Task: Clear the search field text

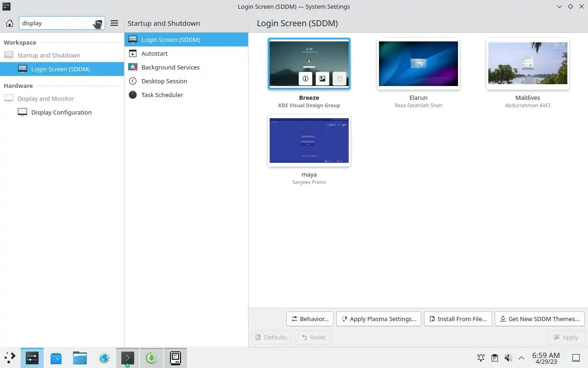Action: pyautogui.click(x=99, y=23)
